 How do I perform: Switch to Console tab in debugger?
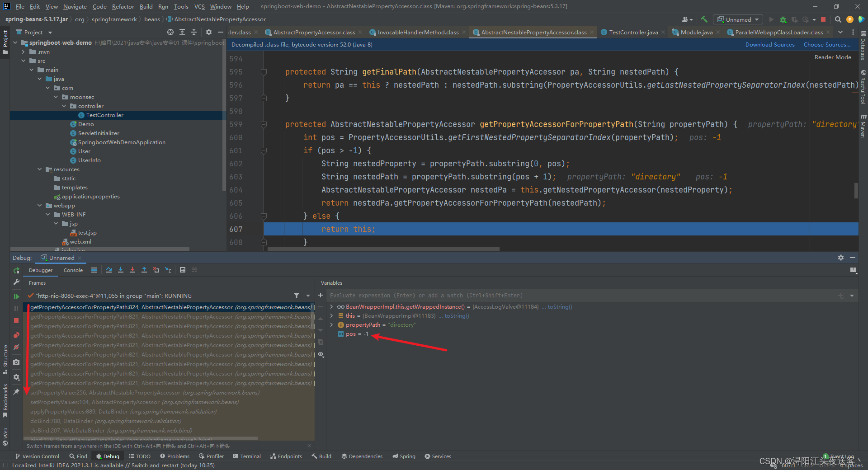pyautogui.click(x=73, y=270)
